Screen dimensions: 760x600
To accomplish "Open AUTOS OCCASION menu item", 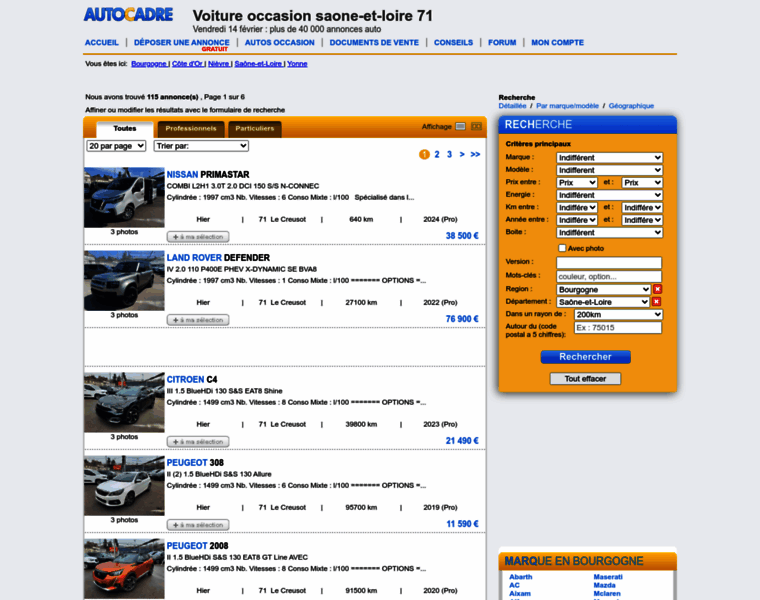I will [x=280, y=43].
